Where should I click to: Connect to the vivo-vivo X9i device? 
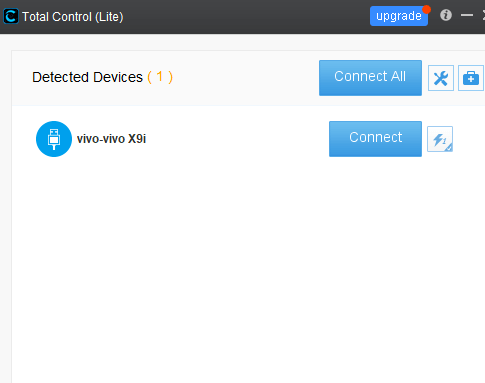[x=375, y=139]
